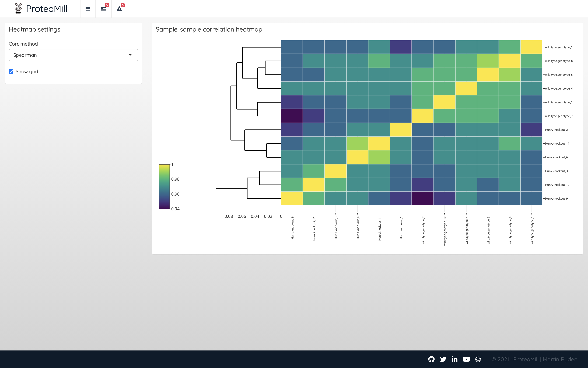This screenshot has width=588, height=368.
Task: Click the wild.type.genotype_10 row label
Action: (560, 102)
